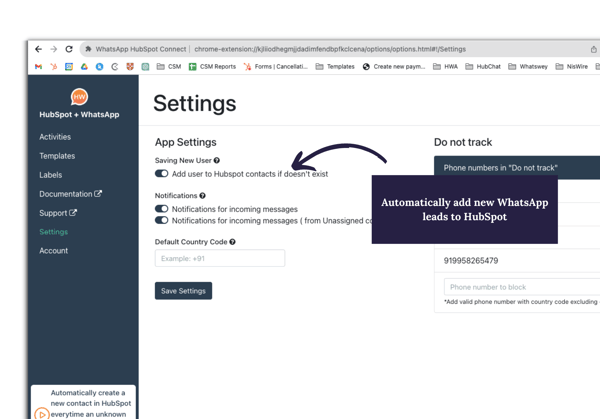Select Settings in the sidebar
This screenshot has height=419, width=600.
click(54, 232)
